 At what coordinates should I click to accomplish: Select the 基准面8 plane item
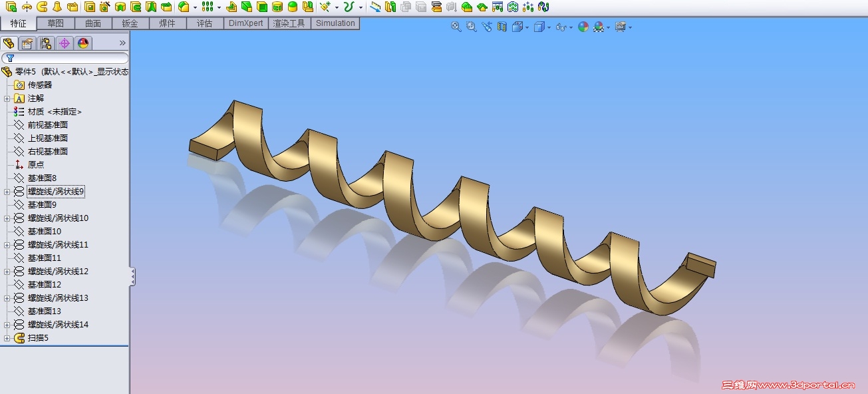(x=42, y=178)
